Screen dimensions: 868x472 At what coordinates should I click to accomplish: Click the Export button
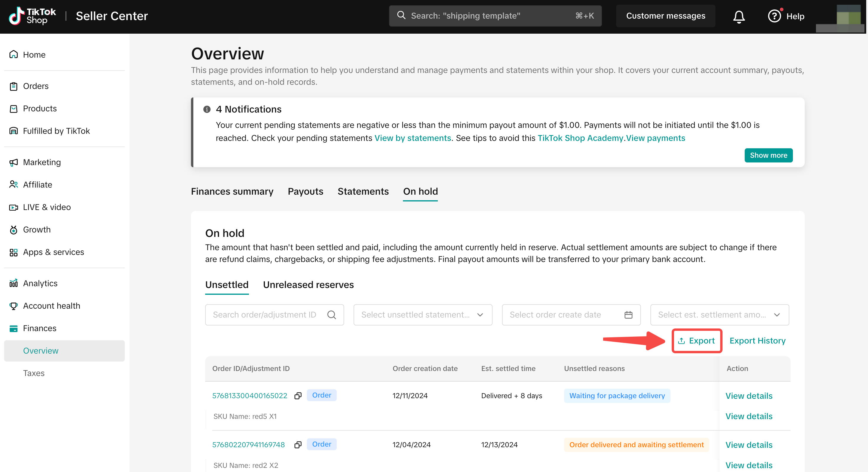point(697,341)
